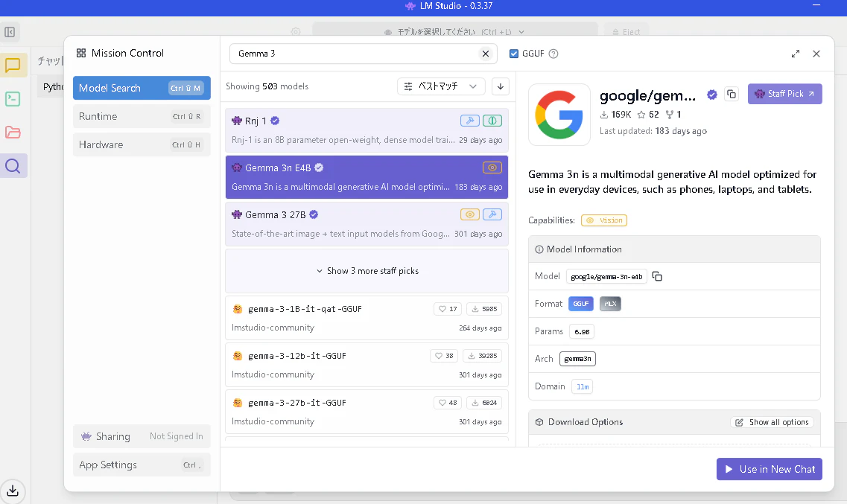The height and width of the screenshot is (504, 847).
Task: Select the MLX format chip
Action: (x=610, y=304)
